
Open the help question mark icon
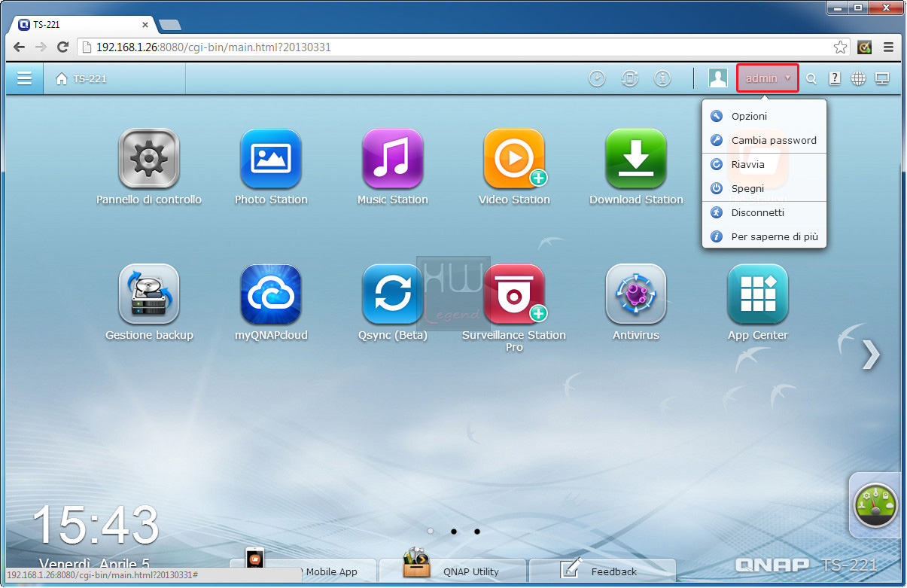835,78
